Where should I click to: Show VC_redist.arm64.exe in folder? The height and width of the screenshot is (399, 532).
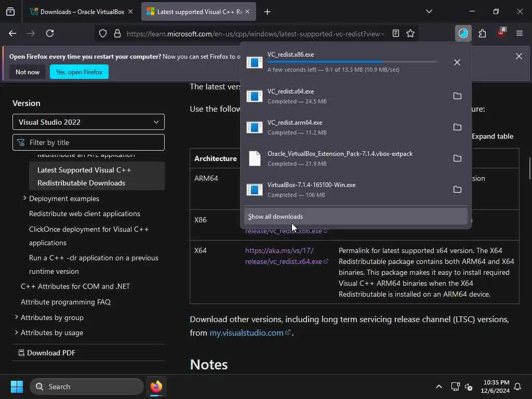point(457,127)
